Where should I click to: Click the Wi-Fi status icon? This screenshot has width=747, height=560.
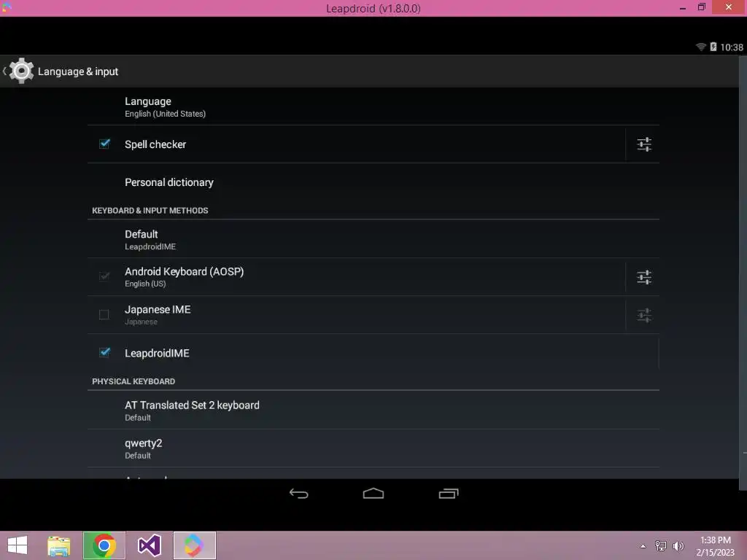pyautogui.click(x=701, y=47)
